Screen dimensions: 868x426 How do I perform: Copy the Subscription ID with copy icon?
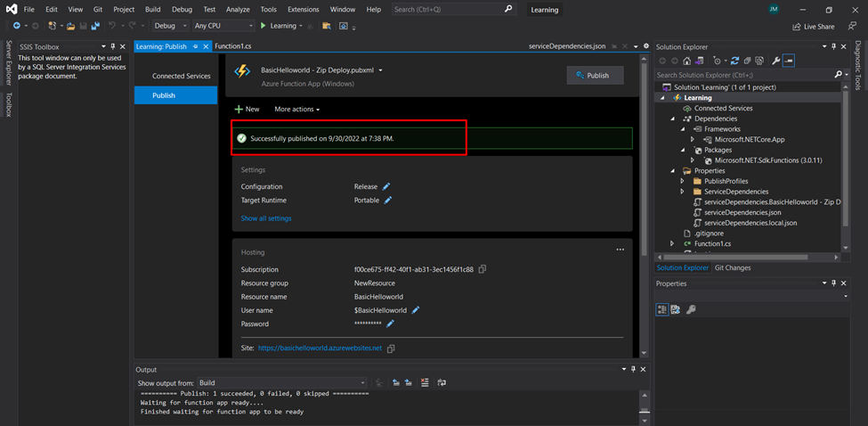[x=483, y=269]
